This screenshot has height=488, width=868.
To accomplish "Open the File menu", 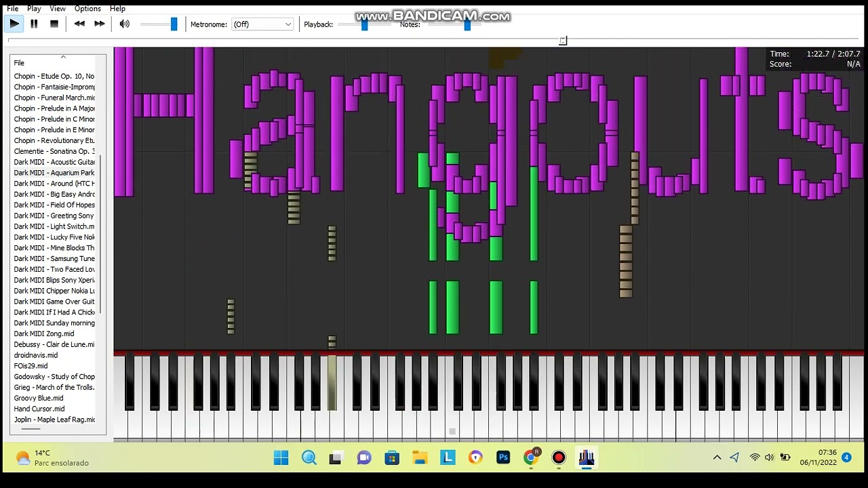I will click(13, 9).
